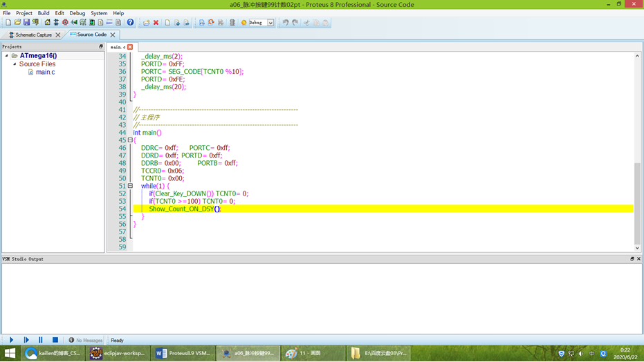Close the Schematic Capture tab

pos(58,35)
